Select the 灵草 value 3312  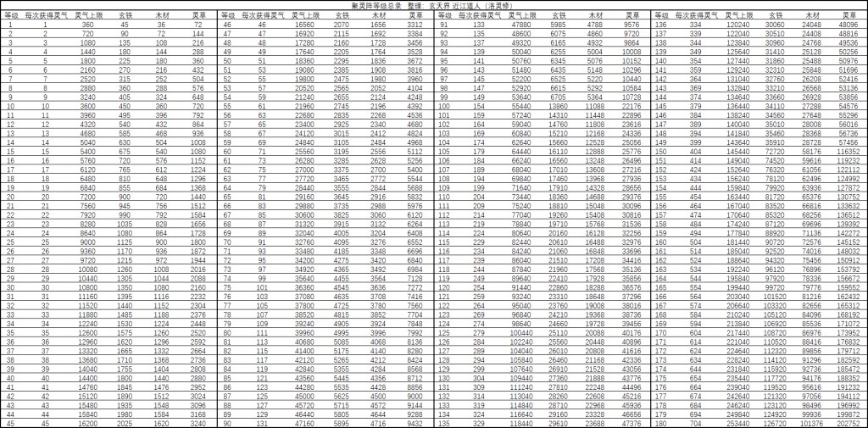[x=415, y=25]
